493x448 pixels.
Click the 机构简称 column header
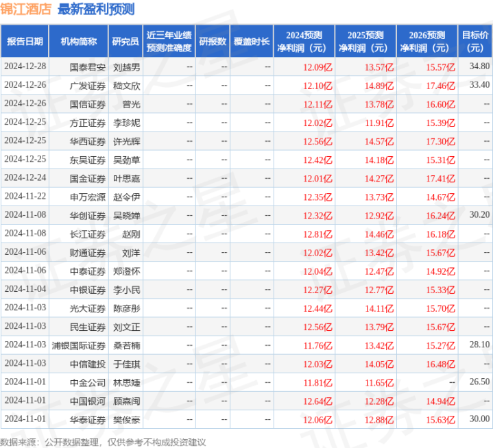tap(79, 42)
